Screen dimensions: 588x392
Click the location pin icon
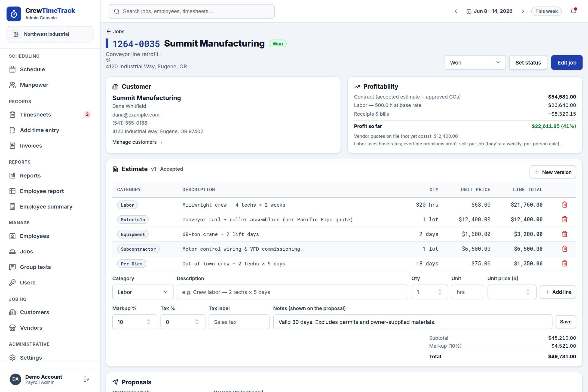tap(108, 60)
